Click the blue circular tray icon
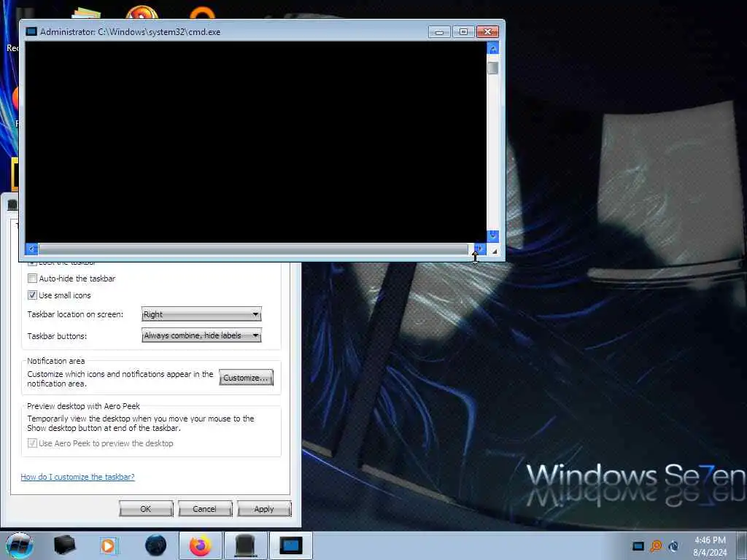The image size is (747, 560). (x=673, y=546)
